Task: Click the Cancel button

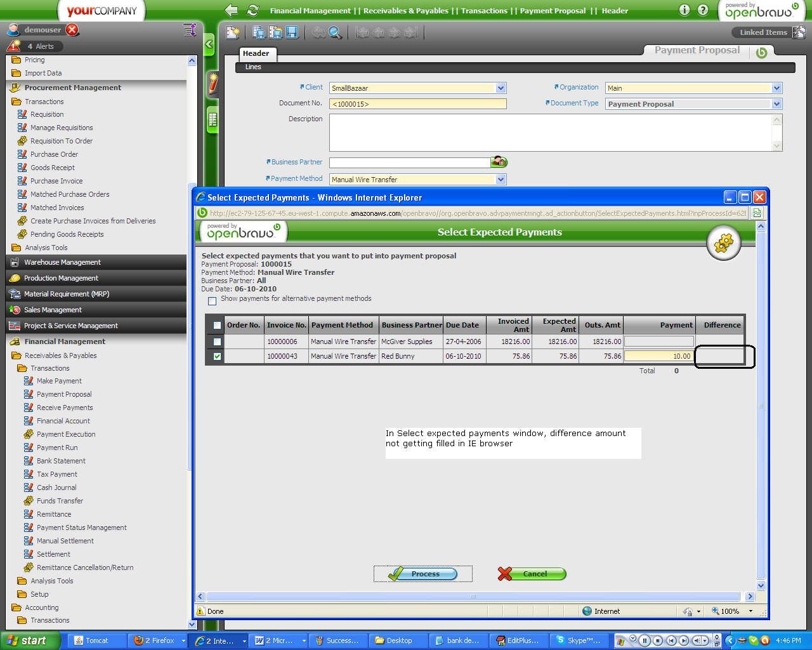Action: tap(532, 574)
